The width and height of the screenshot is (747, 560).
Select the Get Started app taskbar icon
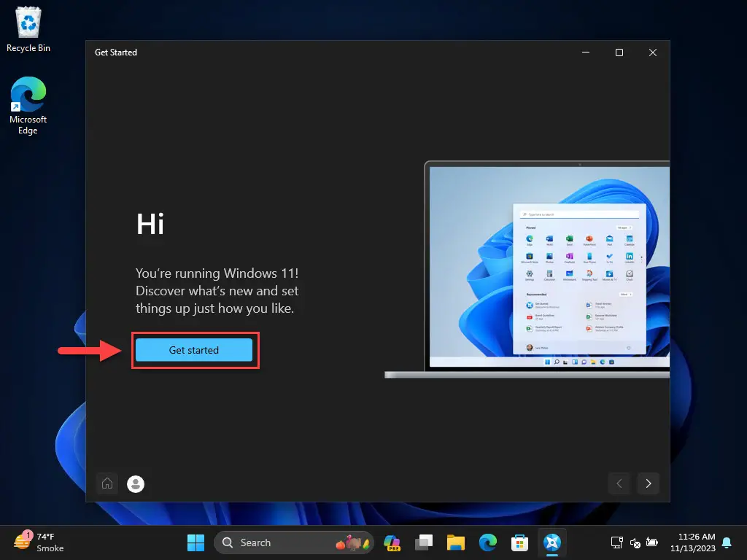tap(552, 542)
